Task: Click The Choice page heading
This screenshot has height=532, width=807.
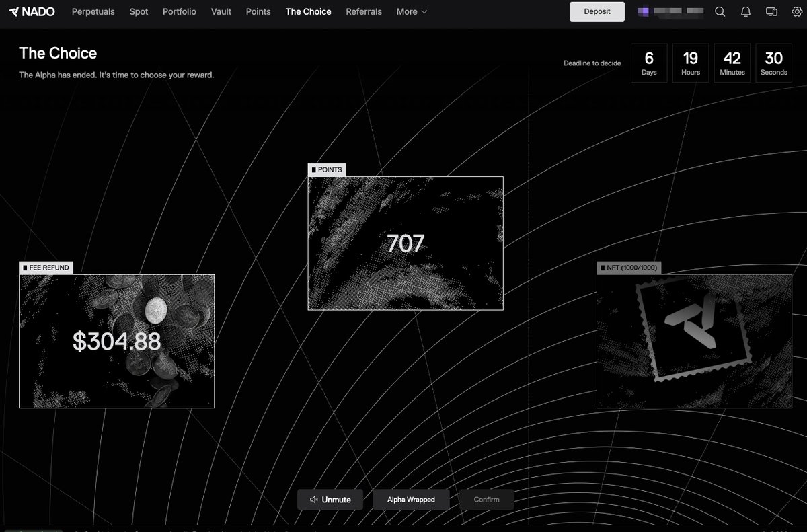Action: [x=58, y=53]
